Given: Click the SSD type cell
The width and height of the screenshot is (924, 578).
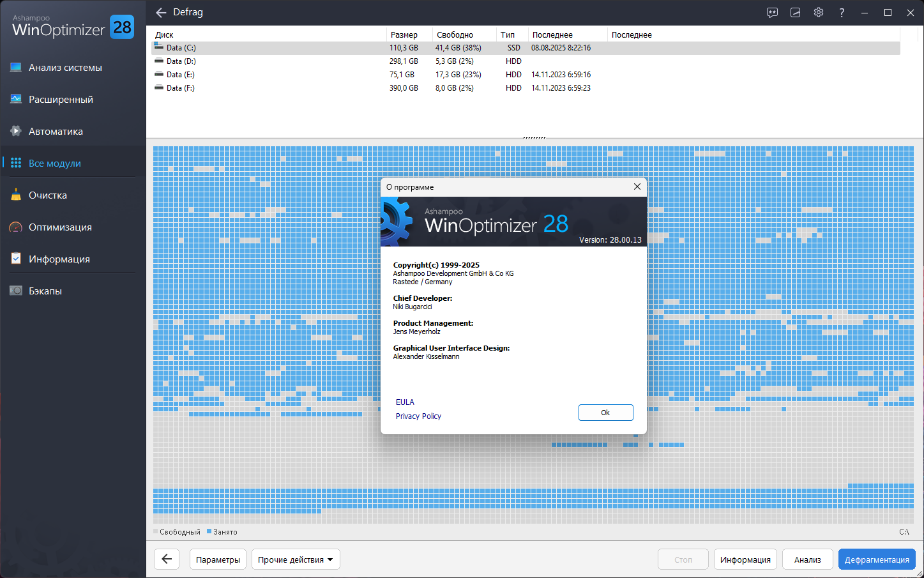Looking at the screenshot, I should pos(513,48).
